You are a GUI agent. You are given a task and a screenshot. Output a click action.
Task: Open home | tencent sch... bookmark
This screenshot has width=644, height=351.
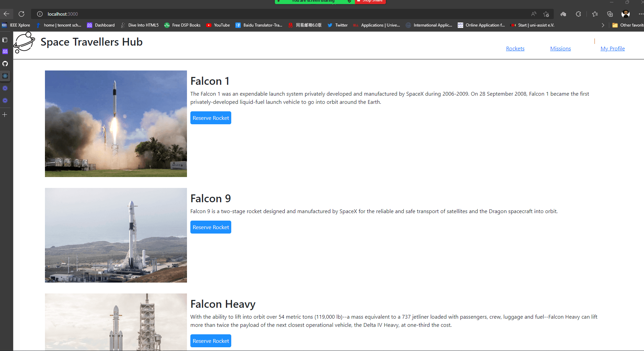pyautogui.click(x=59, y=25)
